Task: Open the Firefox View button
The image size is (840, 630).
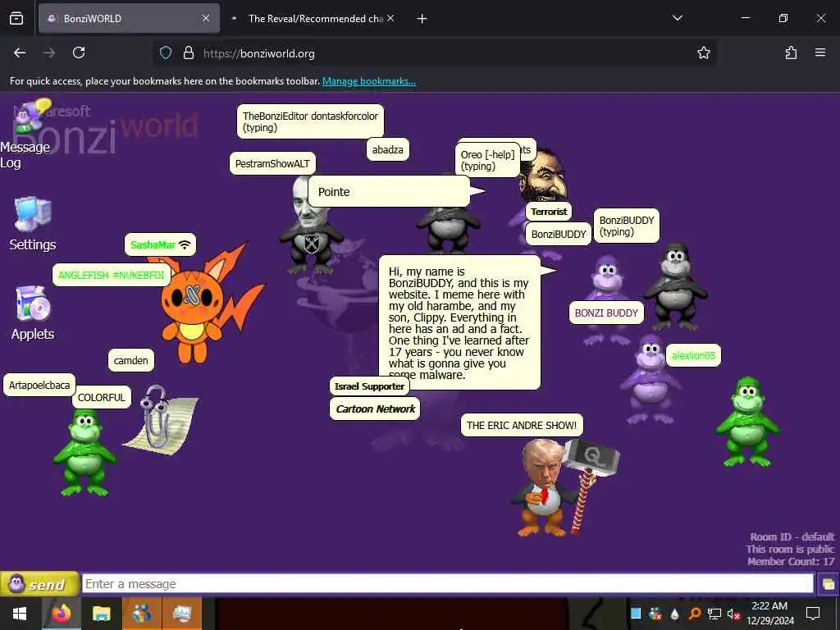Action: [x=16, y=18]
